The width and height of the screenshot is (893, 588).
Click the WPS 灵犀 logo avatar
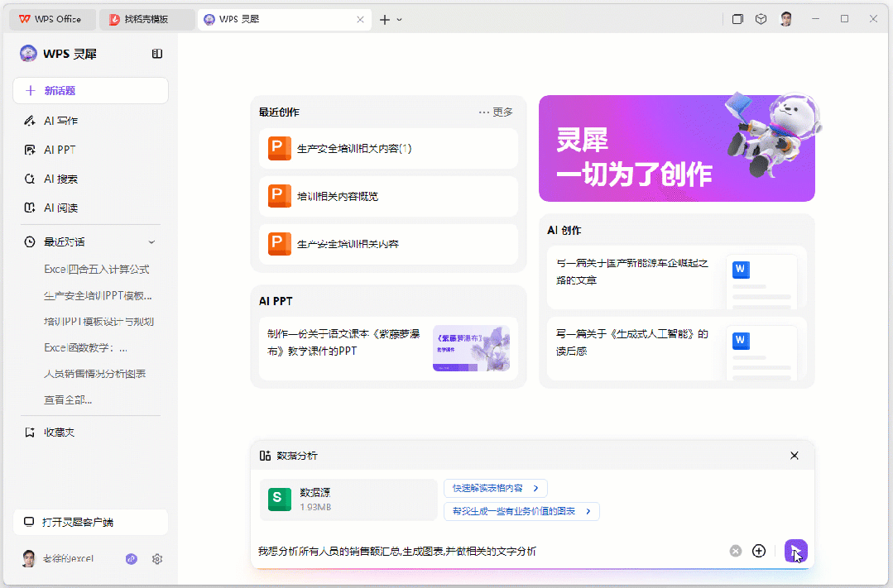tap(28, 54)
